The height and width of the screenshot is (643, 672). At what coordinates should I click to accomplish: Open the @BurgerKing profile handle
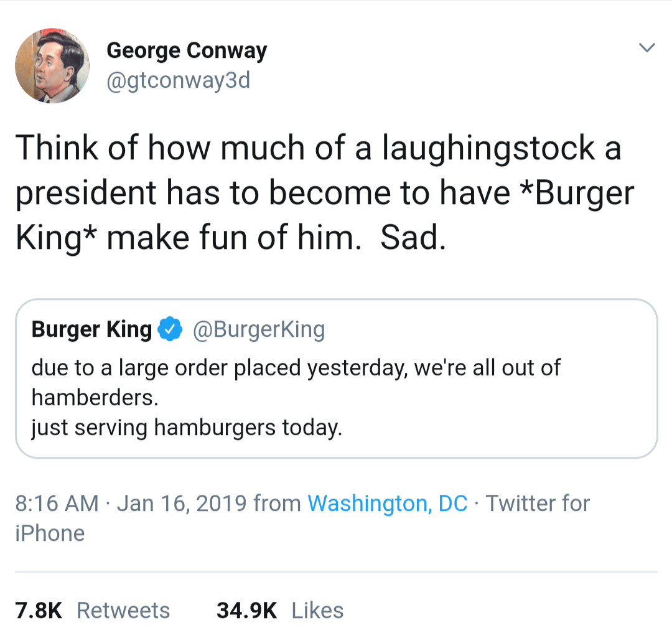(260, 329)
